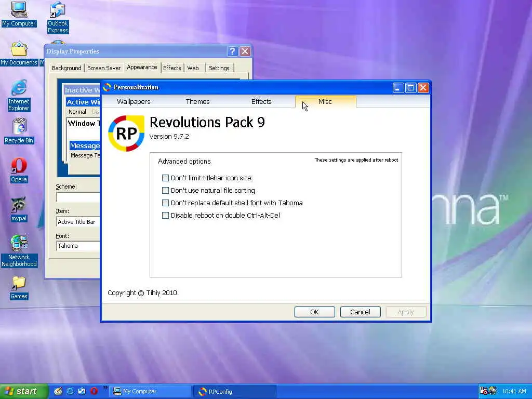This screenshot has width=532, height=399.
Task: Click the Personalization title bar icon
Action: tap(107, 87)
